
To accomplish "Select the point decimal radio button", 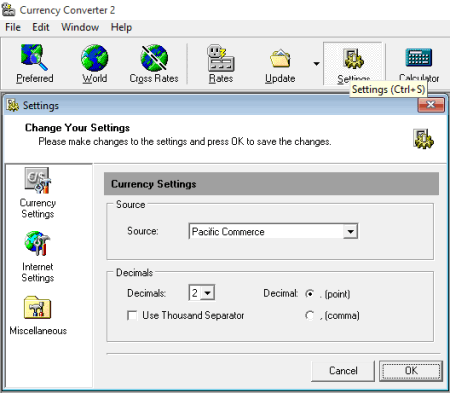I will click(x=310, y=294).
